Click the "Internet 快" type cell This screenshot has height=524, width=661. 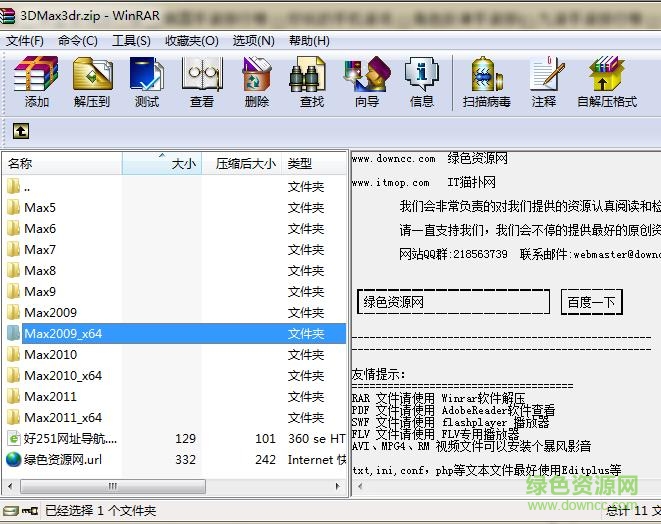tap(317, 460)
